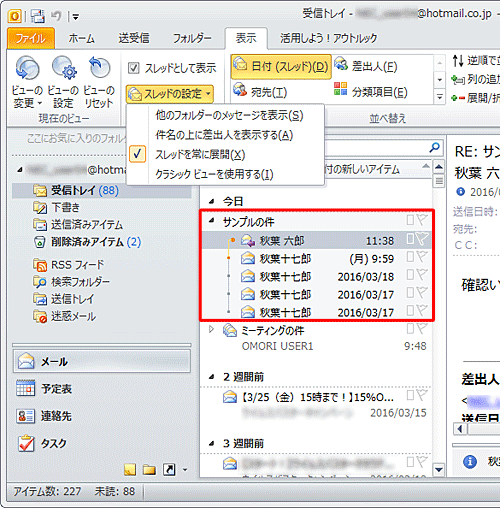500x508 pixels.
Task: Collapse the 今日 group header
Action: (211, 201)
